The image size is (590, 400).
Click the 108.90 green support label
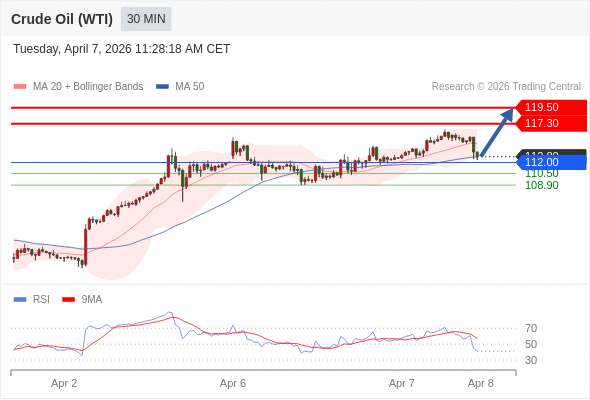[x=542, y=185]
